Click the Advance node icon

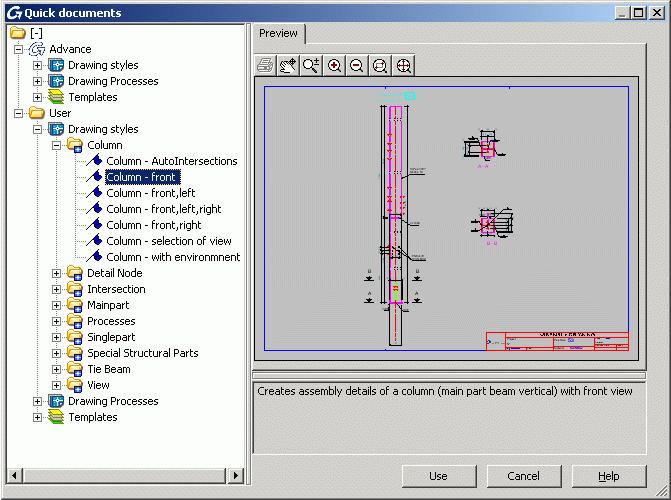(37, 49)
